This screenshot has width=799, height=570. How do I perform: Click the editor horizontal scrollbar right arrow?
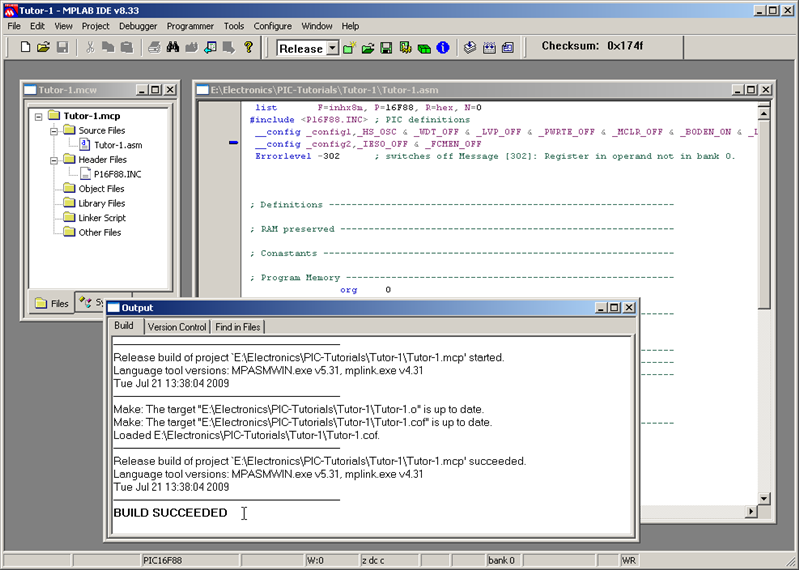tap(751, 511)
